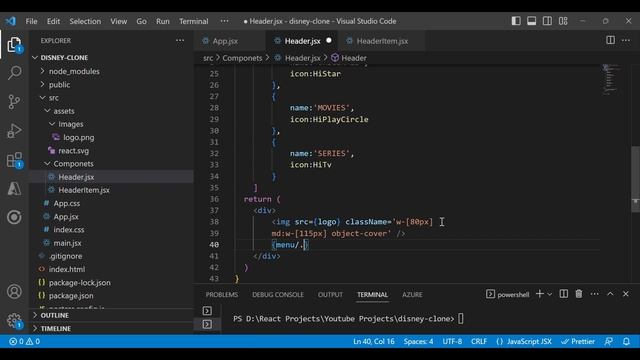Screen dimensions: 640x360
Task: Split the editor to the right
Action: 610,40
